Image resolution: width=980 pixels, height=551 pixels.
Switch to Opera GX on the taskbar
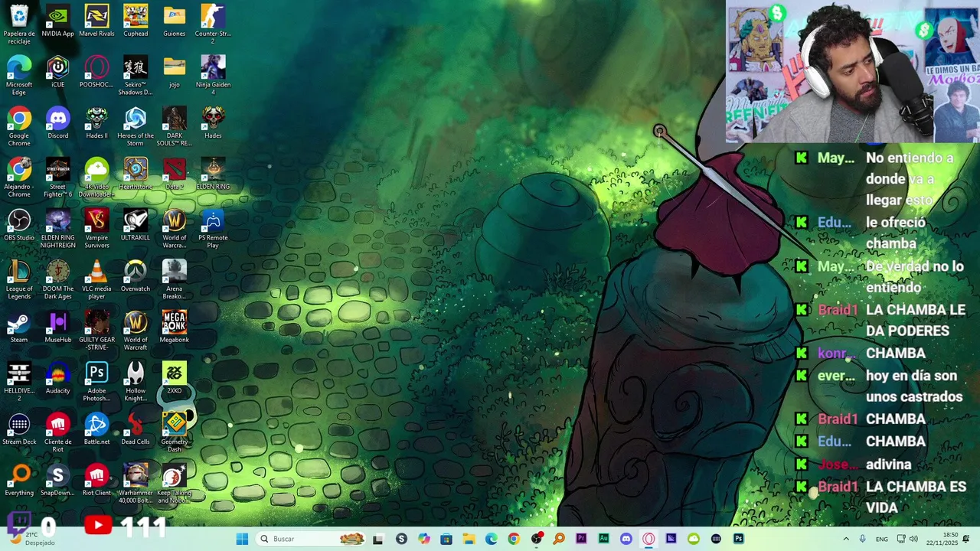click(x=648, y=539)
